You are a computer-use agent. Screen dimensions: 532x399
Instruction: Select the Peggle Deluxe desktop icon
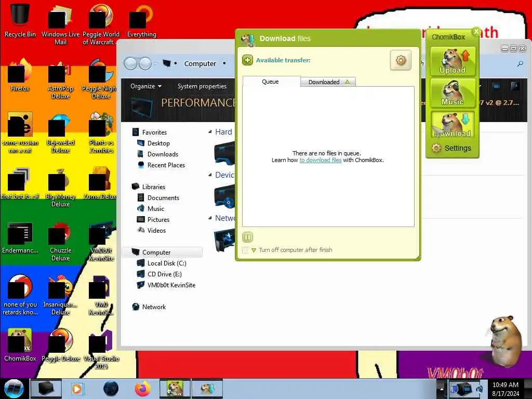tap(61, 345)
